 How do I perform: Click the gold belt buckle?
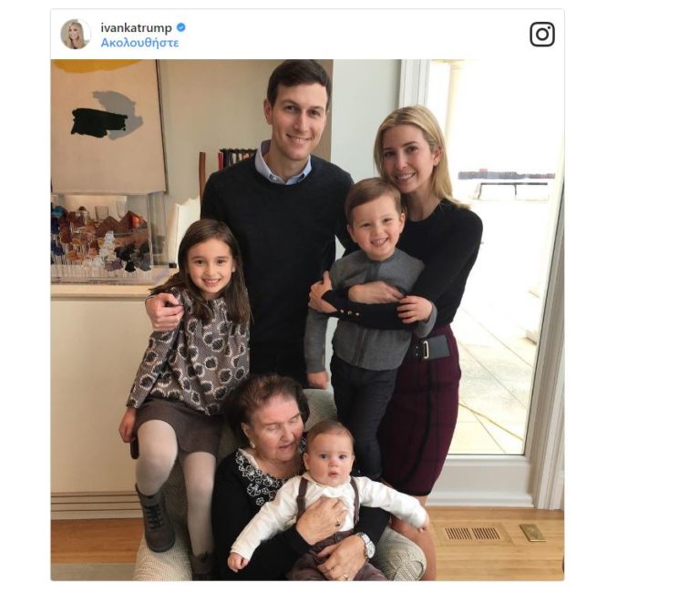[424, 349]
